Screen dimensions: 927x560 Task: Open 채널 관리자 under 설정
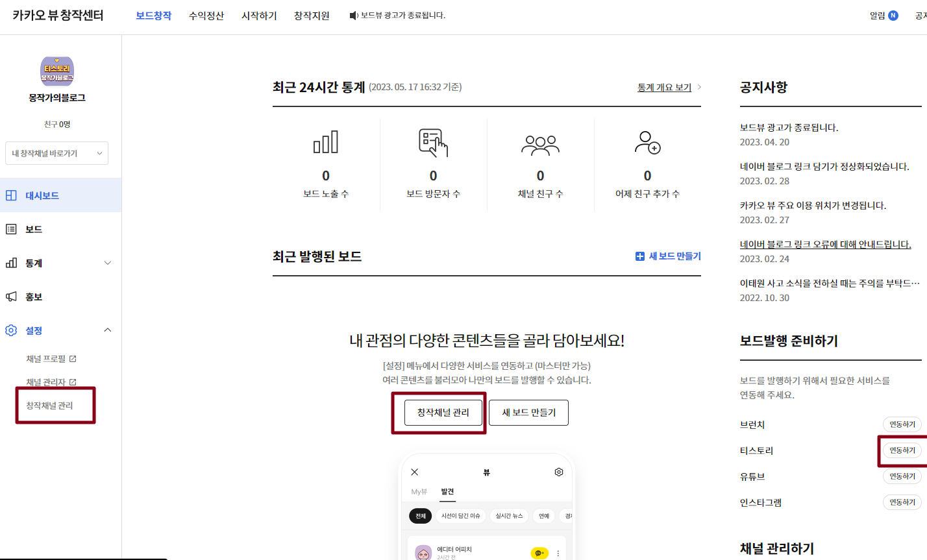(x=46, y=382)
